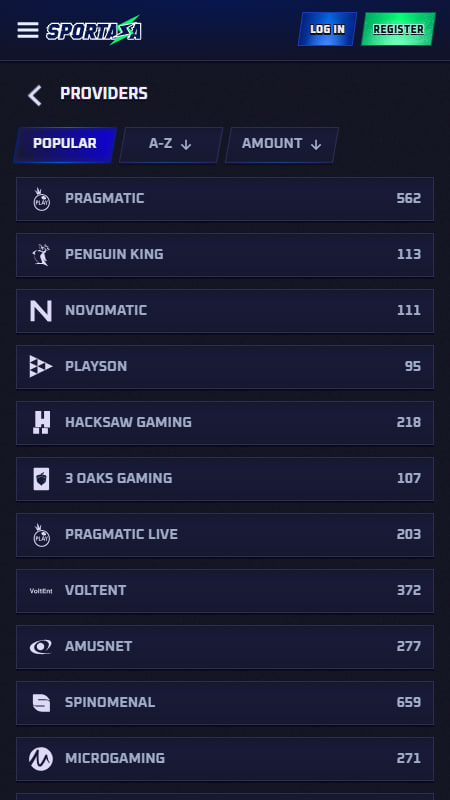Sort providers by Amount
Screen dimensions: 450x800
(x=282, y=145)
